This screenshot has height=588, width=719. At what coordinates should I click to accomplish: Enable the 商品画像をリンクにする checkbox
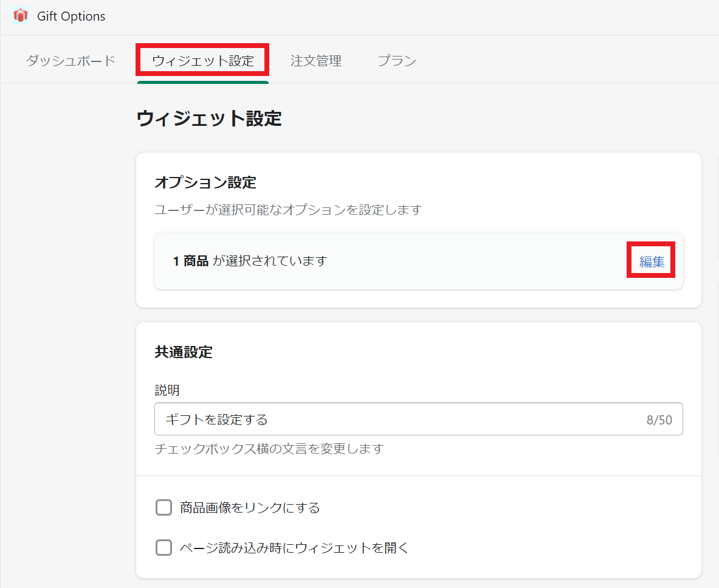pos(164,508)
